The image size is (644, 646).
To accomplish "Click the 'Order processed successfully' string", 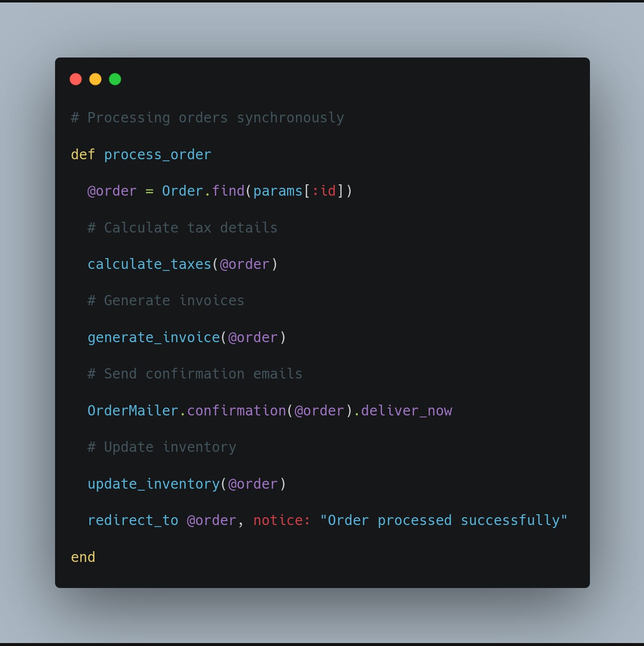I will (x=444, y=521).
